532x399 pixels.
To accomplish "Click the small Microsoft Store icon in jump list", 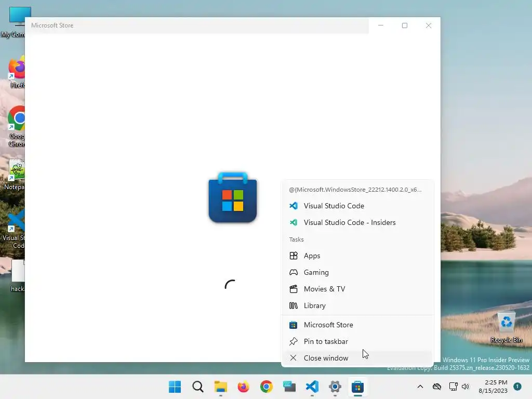I will pos(294,325).
